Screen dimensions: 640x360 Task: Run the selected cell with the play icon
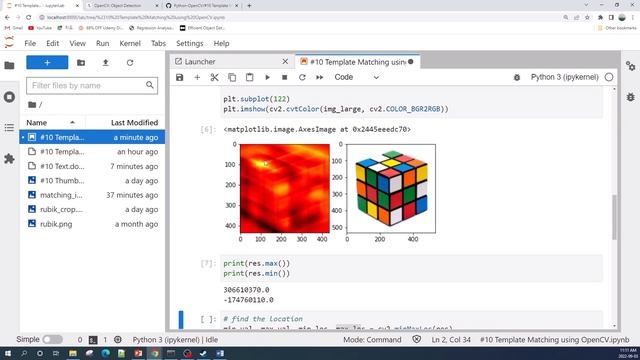pos(267,78)
